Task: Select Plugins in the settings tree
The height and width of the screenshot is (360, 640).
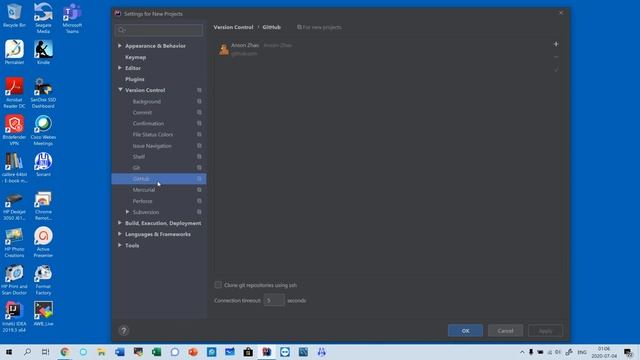Action: tap(135, 79)
